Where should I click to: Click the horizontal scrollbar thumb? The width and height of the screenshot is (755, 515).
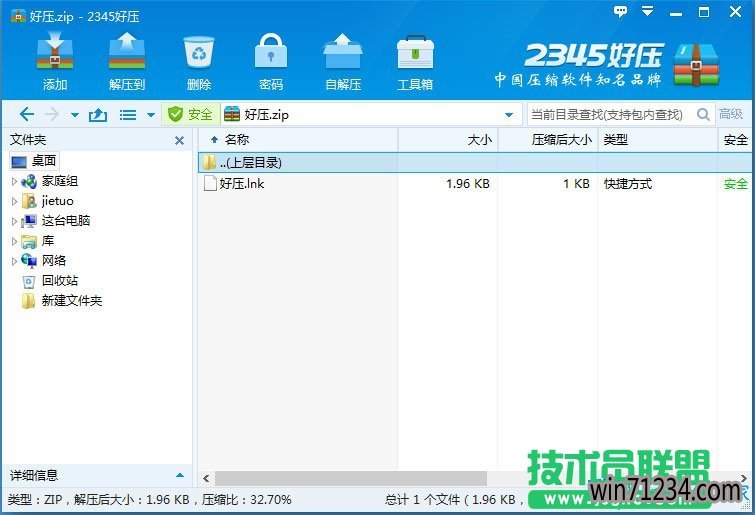point(351,479)
